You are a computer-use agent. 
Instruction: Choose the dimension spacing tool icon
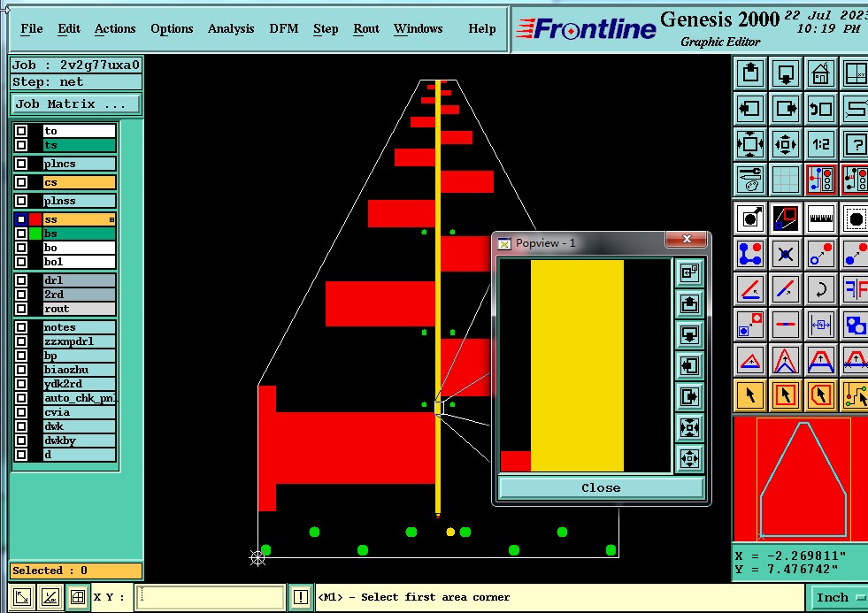[820, 325]
